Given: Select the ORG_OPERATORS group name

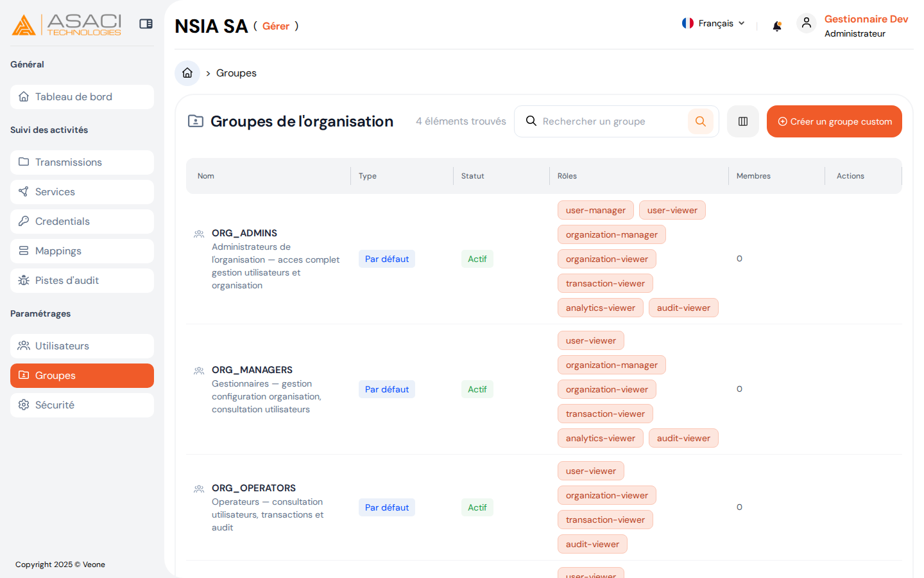Looking at the screenshot, I should [x=254, y=488].
